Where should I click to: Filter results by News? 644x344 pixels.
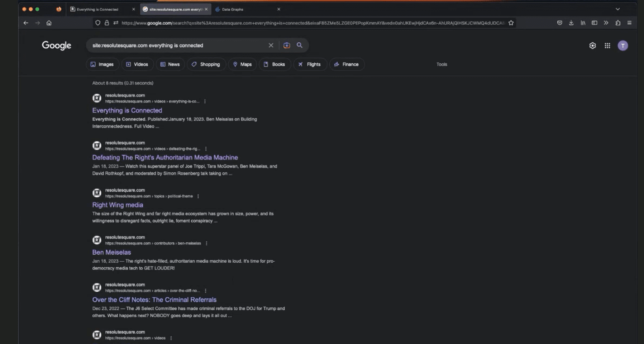coord(170,64)
